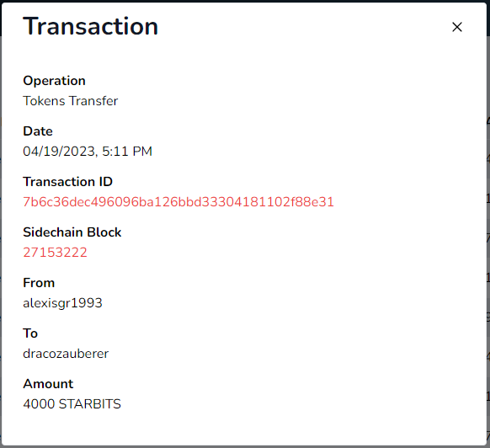
Task: Click the Sidechain Block field label
Action: click(72, 232)
